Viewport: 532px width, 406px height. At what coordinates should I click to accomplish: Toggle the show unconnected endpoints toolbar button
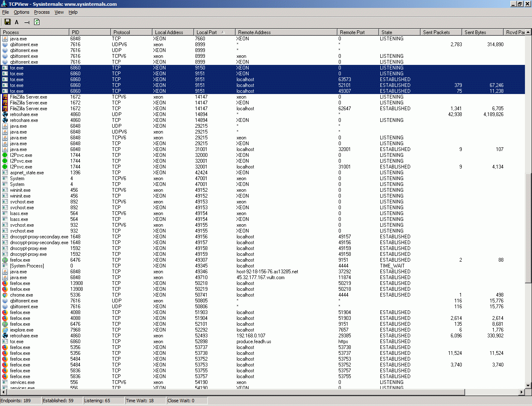(x=27, y=22)
